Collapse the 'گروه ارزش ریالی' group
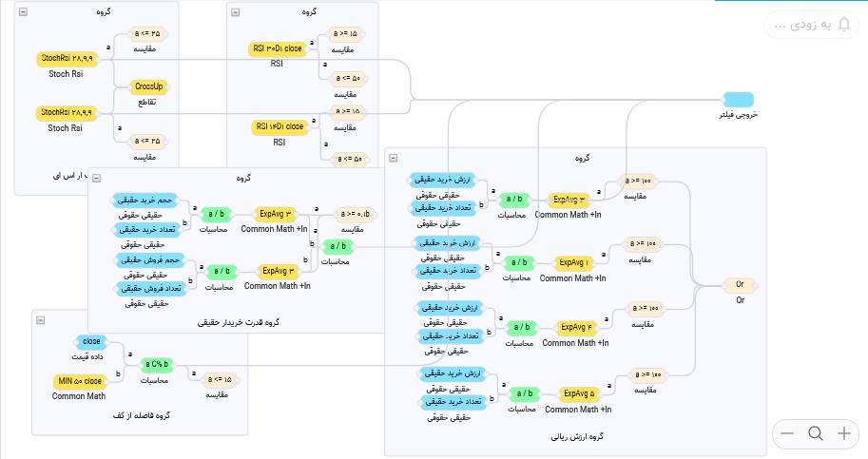 (x=393, y=158)
